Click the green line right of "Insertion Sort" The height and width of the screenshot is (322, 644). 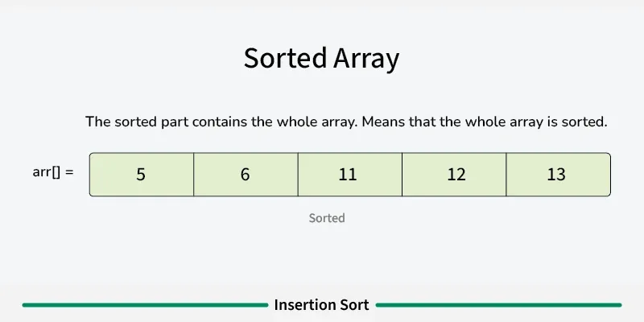pyautogui.click(x=499, y=305)
